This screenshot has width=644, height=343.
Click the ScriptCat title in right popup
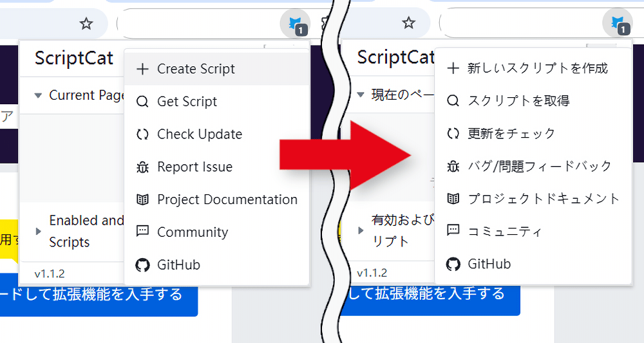(x=395, y=57)
